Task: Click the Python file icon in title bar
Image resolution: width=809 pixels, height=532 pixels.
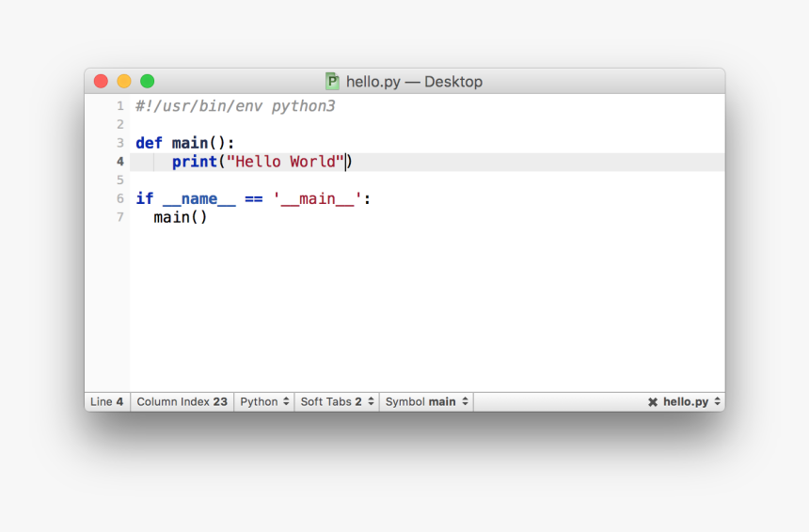Action: tap(332, 82)
